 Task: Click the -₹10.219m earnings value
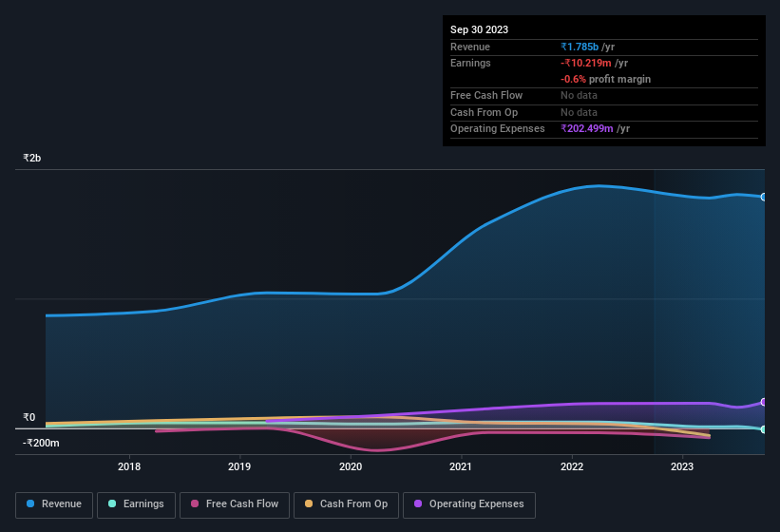(x=586, y=63)
